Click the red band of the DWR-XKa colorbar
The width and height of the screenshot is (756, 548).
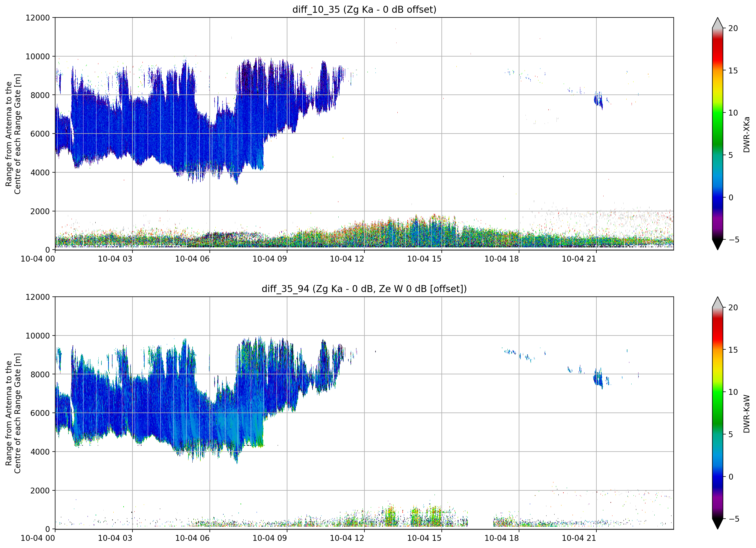pos(718,50)
